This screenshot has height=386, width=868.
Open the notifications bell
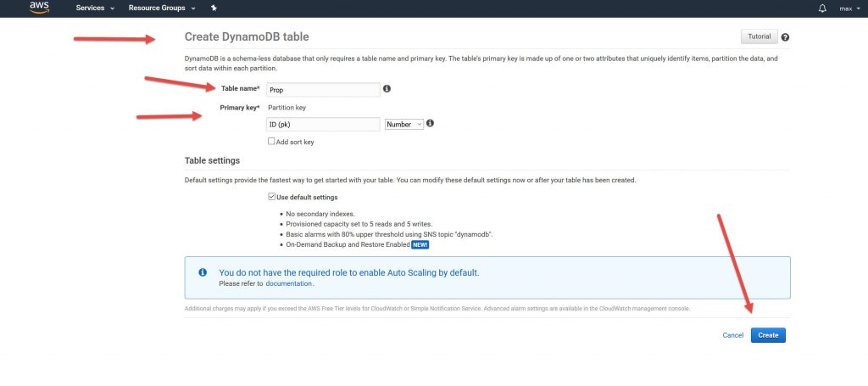point(822,8)
